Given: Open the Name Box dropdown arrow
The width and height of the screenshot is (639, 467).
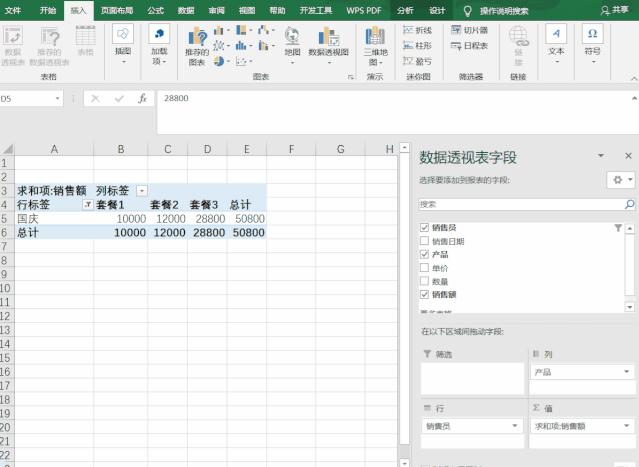Looking at the screenshot, I should (57, 99).
